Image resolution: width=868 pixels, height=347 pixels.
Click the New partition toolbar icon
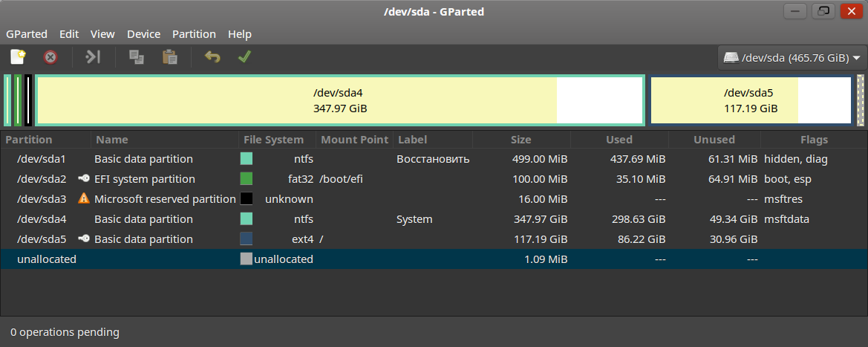tap(19, 57)
